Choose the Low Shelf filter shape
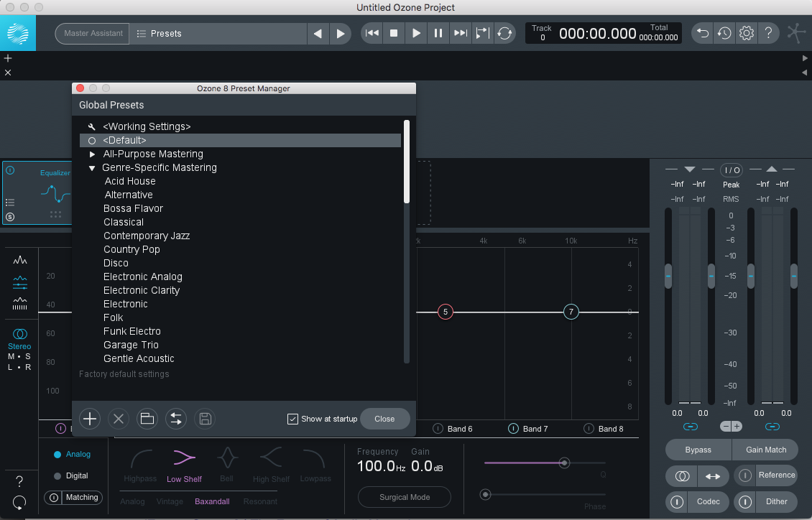The image size is (812, 520). pos(185,465)
